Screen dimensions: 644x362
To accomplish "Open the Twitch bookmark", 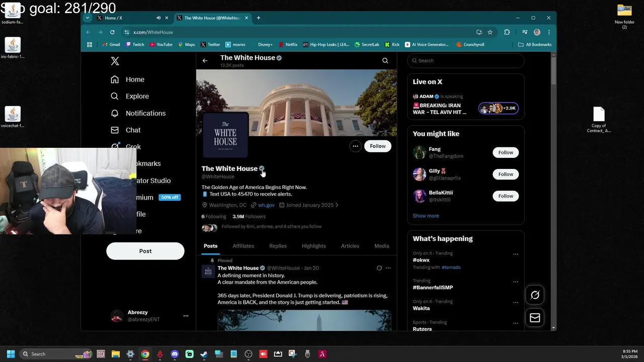I will click(135, 45).
